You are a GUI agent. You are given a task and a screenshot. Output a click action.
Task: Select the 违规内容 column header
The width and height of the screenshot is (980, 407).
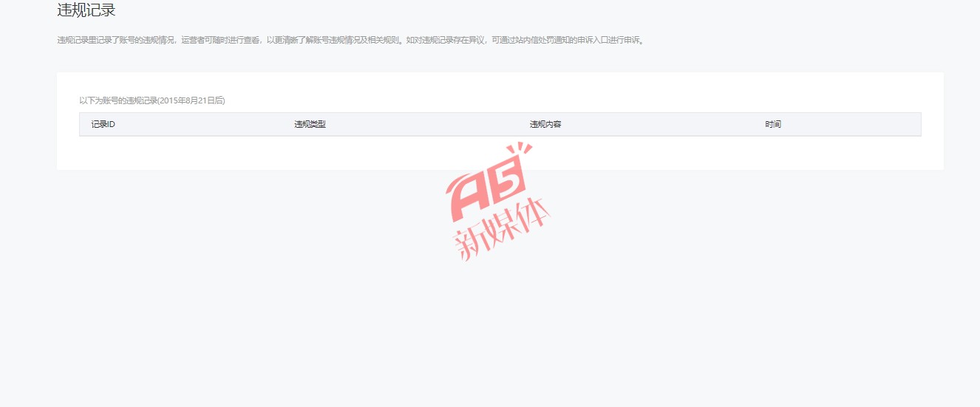click(545, 124)
